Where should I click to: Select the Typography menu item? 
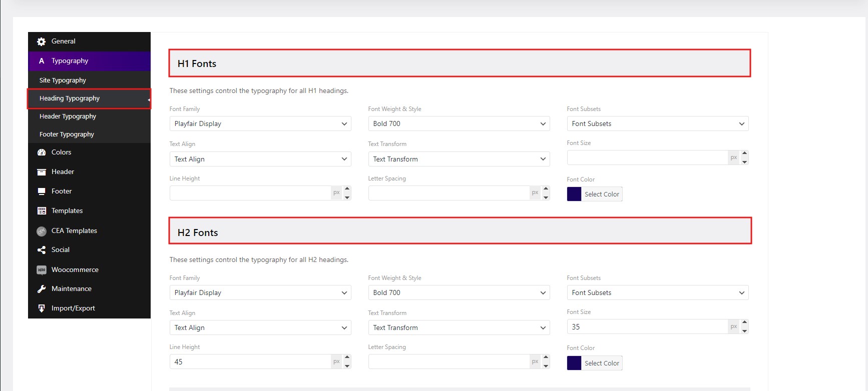click(89, 61)
